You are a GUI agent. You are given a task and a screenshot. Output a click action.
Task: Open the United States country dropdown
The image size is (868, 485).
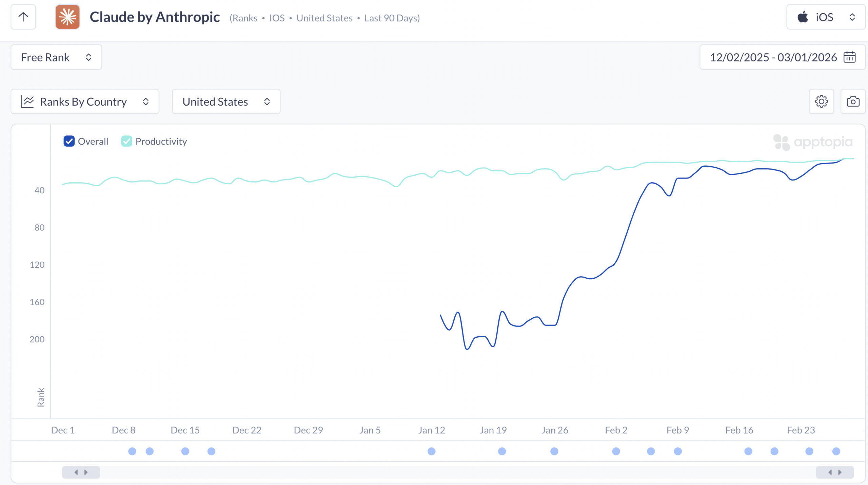226,101
